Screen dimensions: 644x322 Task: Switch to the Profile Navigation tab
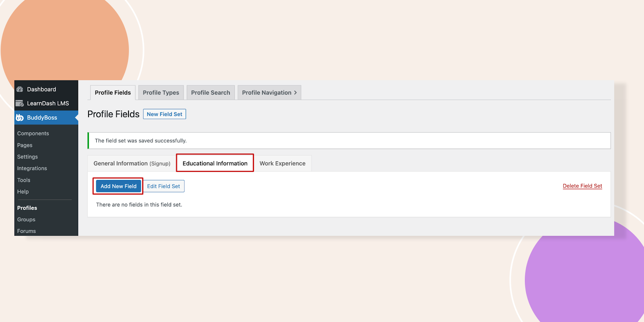[x=269, y=93]
